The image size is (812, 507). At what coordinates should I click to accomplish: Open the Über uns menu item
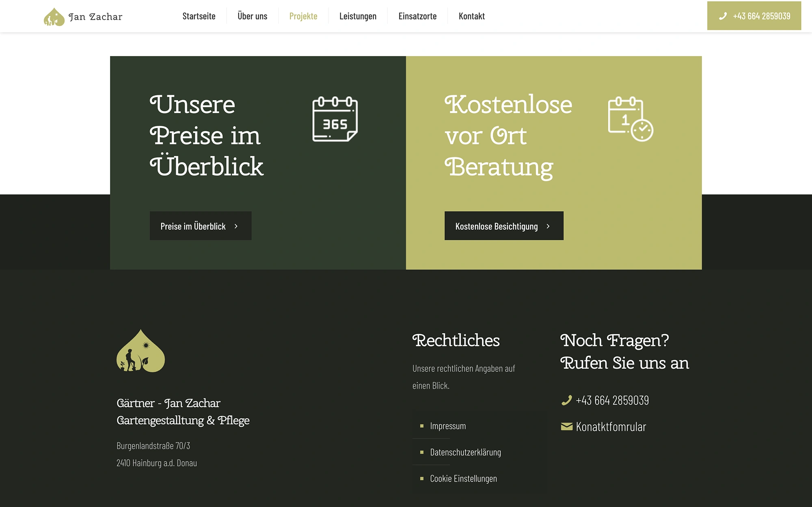pos(252,16)
